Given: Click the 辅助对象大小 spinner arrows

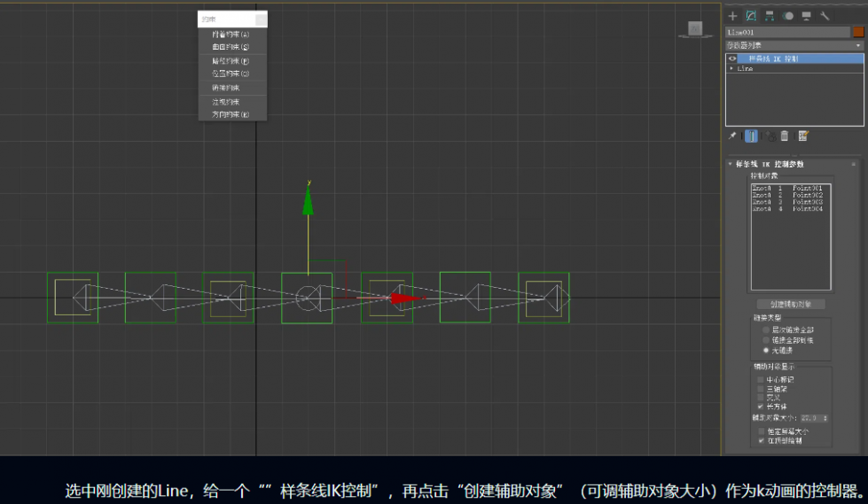Looking at the screenshot, I should (825, 418).
